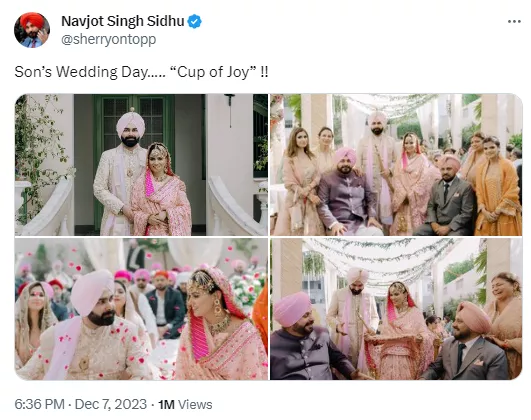531x420 pixels.
Task: Open the photo of couple greeting seated elders
Action: coord(396,309)
